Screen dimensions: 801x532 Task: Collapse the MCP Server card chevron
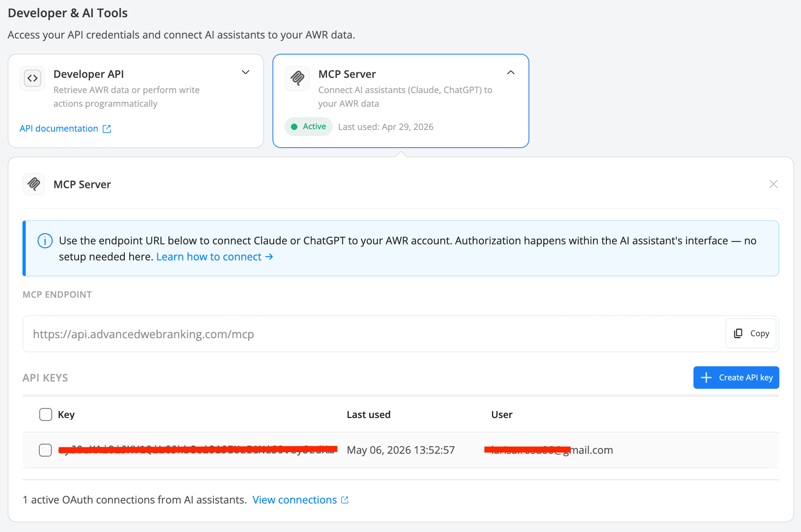pyautogui.click(x=511, y=73)
